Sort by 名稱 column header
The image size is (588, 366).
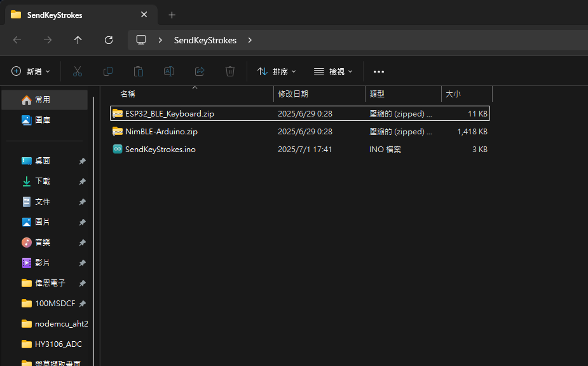(x=128, y=94)
